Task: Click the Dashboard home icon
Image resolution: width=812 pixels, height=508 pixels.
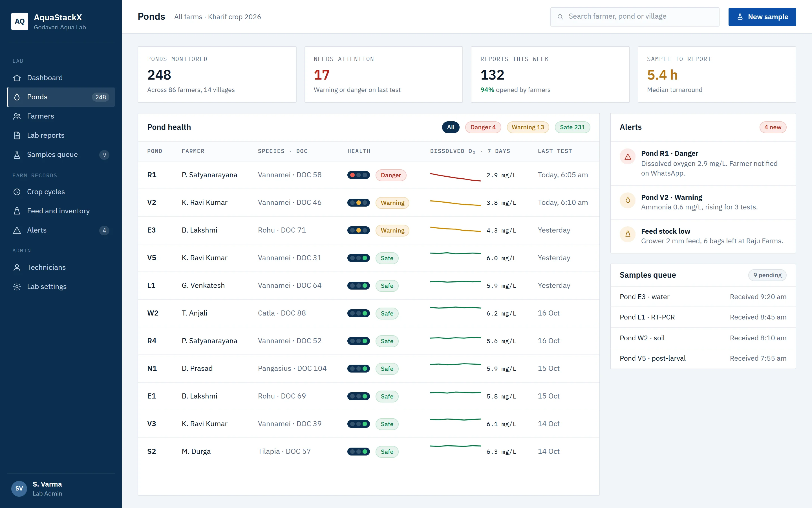Action: click(17, 78)
